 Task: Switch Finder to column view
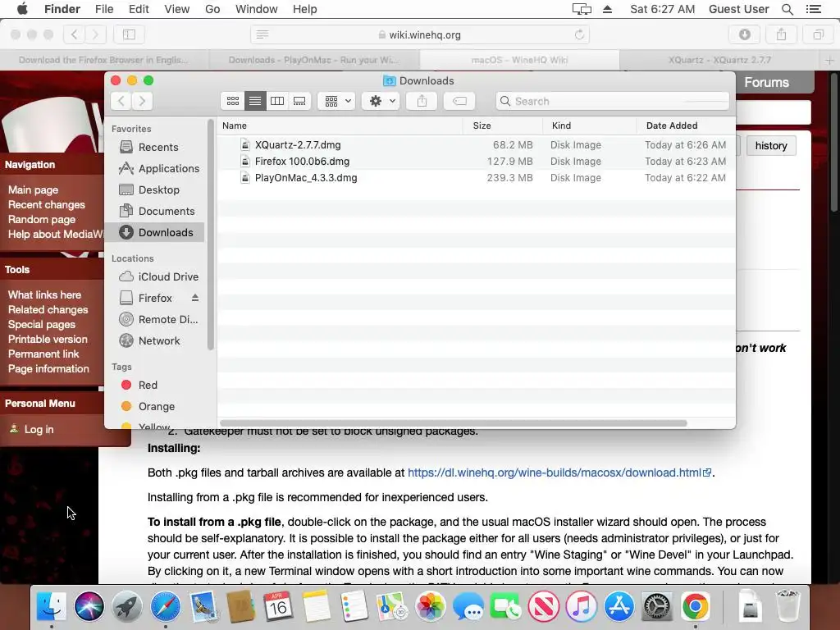pyautogui.click(x=277, y=101)
